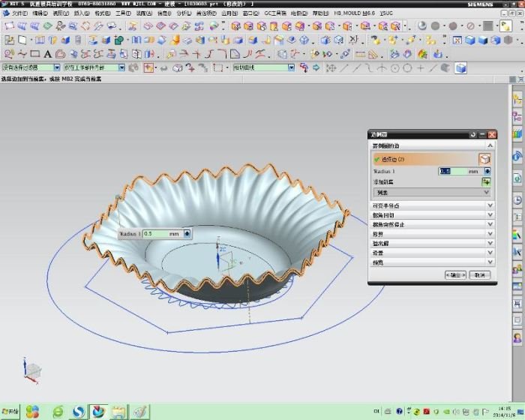
Task: Click the red and blue arrows icon in selection bar
Action: (304, 68)
